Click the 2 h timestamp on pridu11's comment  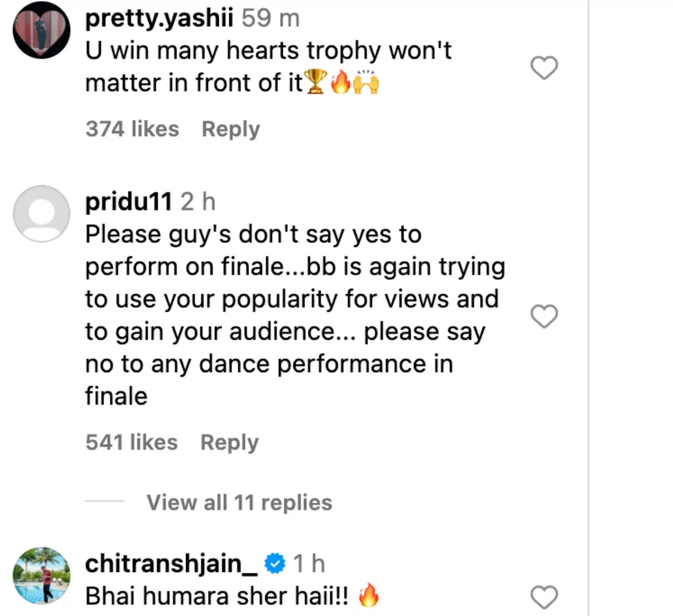pos(198,202)
